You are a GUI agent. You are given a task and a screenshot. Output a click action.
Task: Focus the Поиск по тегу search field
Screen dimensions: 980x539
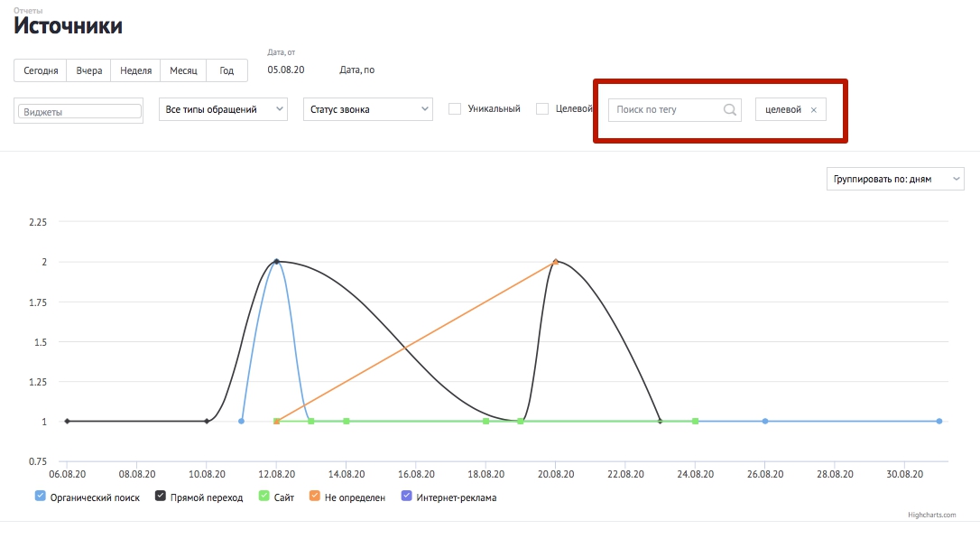coord(665,109)
